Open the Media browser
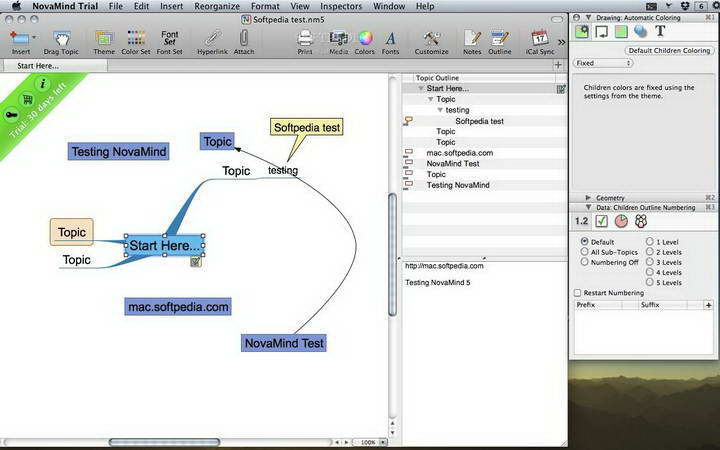This screenshot has width=720, height=450. (339, 38)
